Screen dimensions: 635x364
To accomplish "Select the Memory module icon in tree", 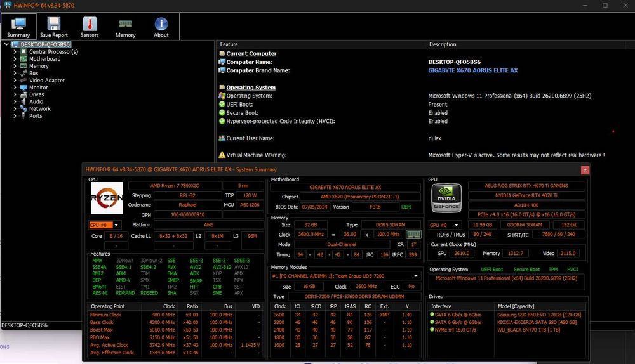I will click(x=23, y=66).
